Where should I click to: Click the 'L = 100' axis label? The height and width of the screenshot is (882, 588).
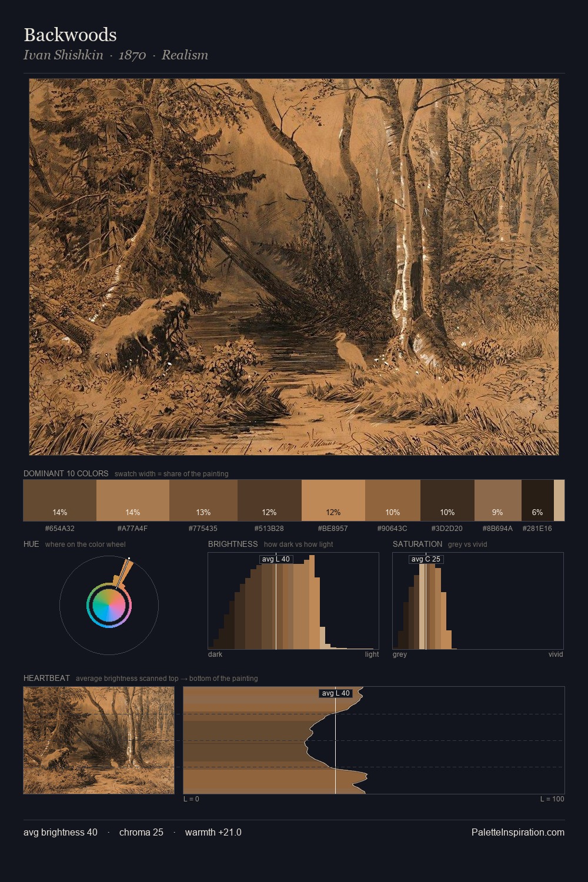[552, 799]
